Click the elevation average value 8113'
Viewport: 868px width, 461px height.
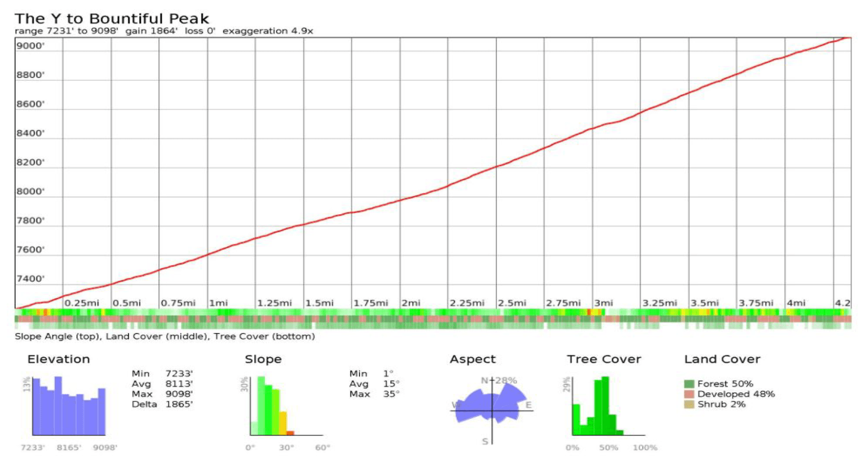179,384
